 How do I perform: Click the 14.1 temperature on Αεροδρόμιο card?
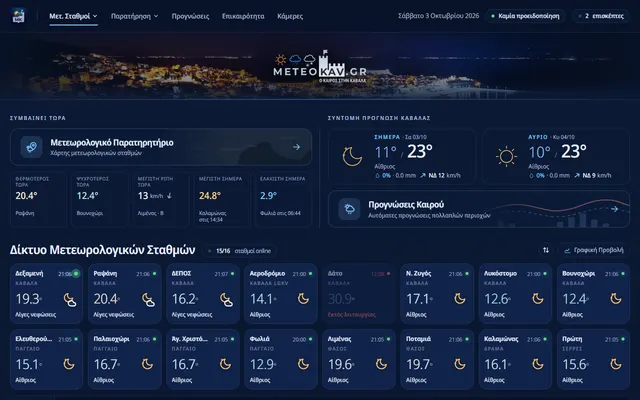262,299
